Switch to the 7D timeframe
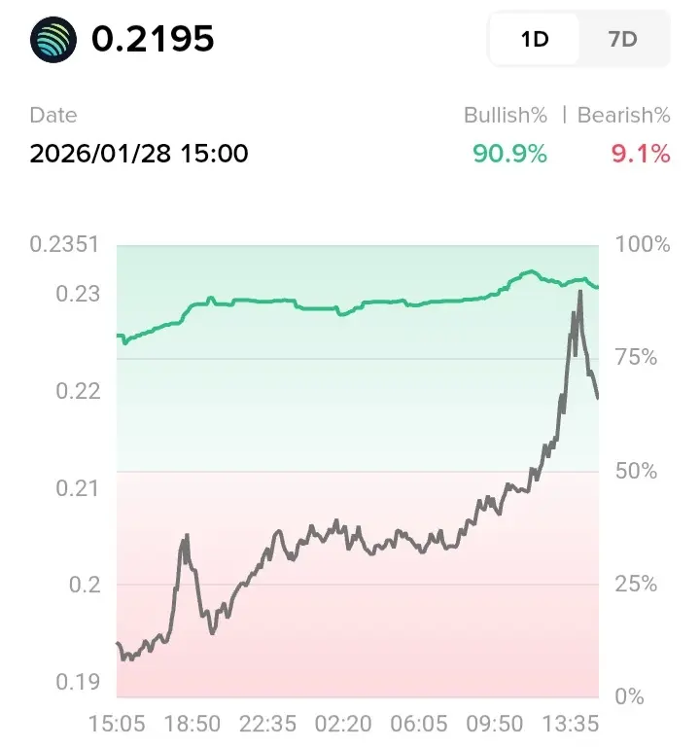The width and height of the screenshot is (700, 747). 622,39
